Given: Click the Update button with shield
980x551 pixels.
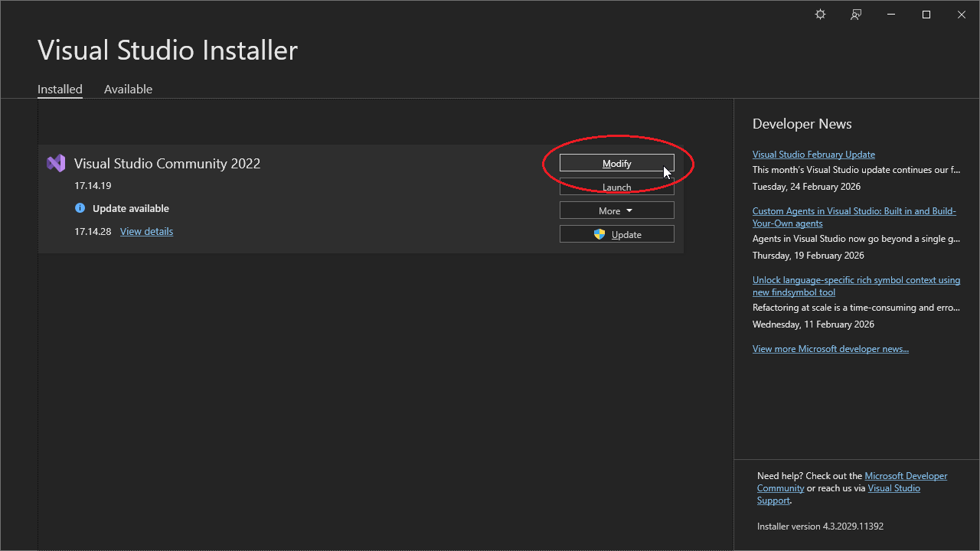Looking at the screenshot, I should (x=616, y=234).
